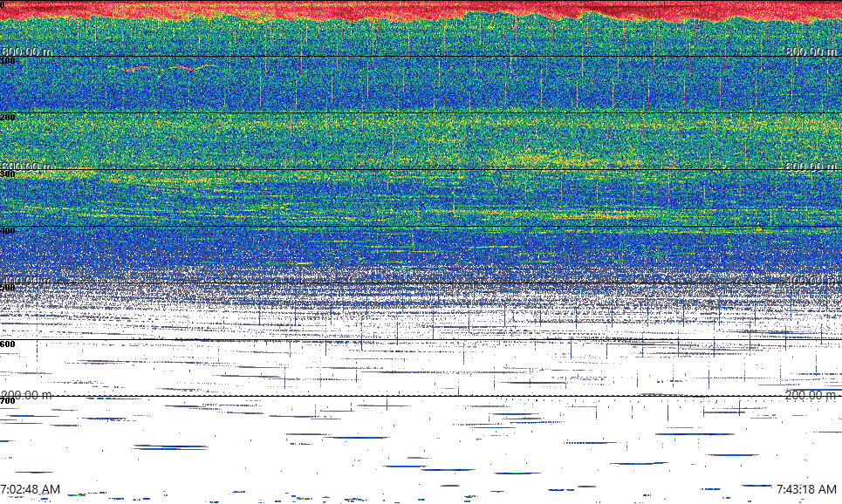This screenshot has height=504, width=842.
Task: Click the 7:43:18 AM end timestamp
Action: click(806, 489)
